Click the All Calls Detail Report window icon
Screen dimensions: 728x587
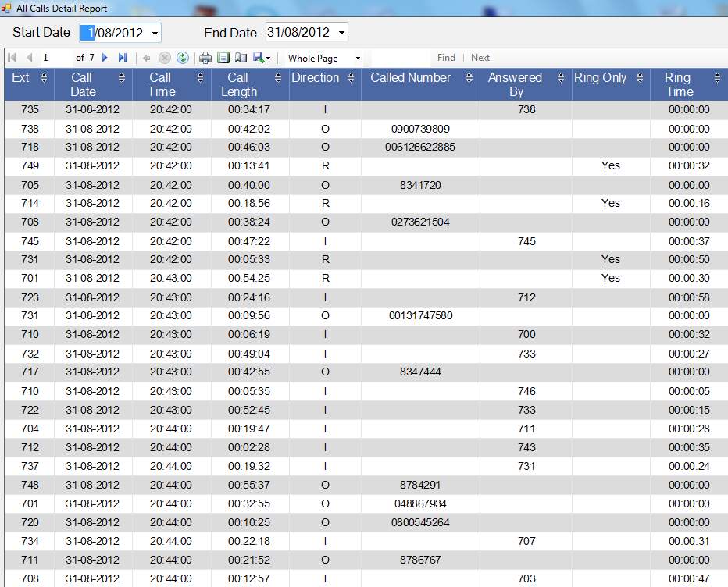pyautogui.click(x=6, y=8)
